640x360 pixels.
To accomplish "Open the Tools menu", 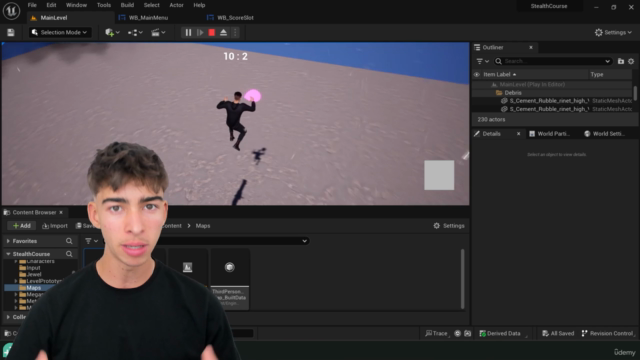I will 104,5.
